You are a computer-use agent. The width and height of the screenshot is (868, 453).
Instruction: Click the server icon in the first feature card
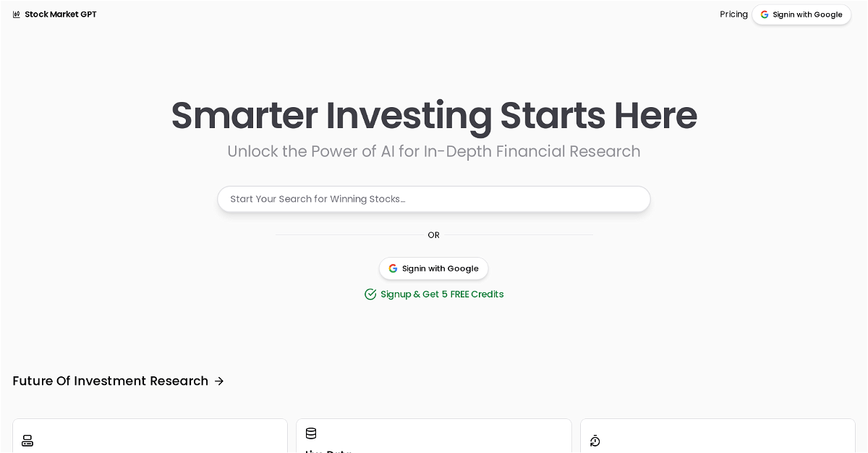click(x=27, y=441)
